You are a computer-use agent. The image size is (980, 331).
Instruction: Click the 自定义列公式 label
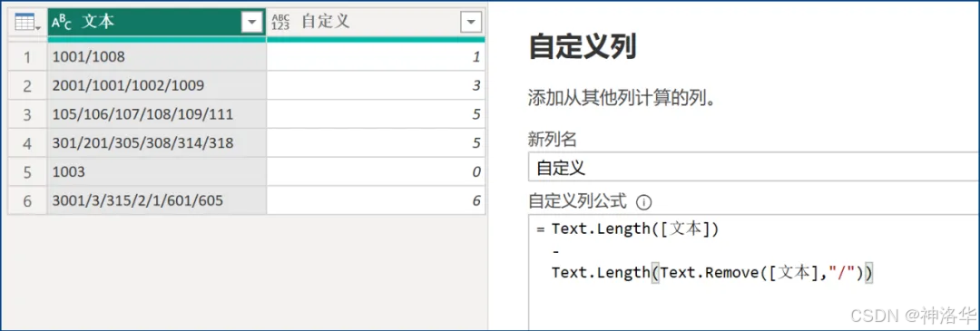point(577,201)
